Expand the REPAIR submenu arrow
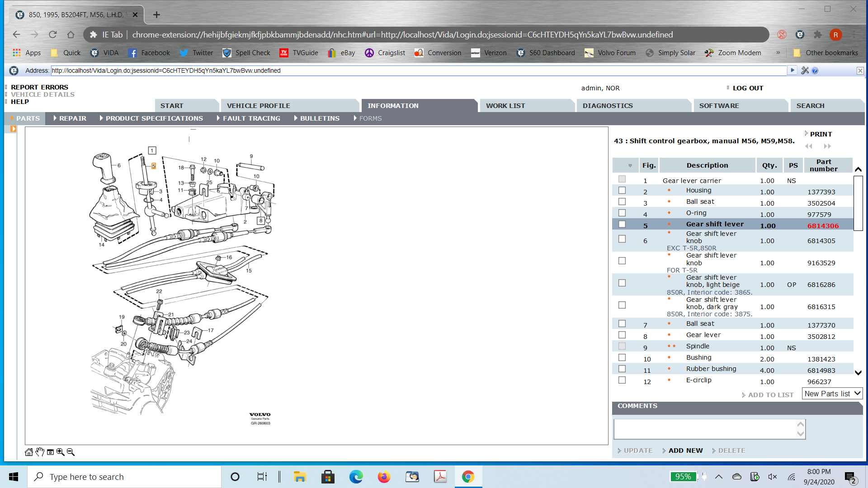Screen dimensions: 868x488 point(55,118)
